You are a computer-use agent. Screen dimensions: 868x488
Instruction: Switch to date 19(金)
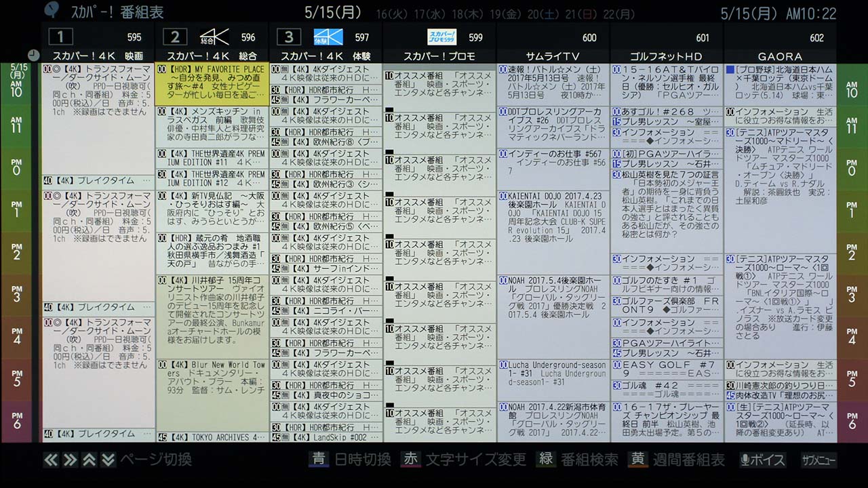505,14
